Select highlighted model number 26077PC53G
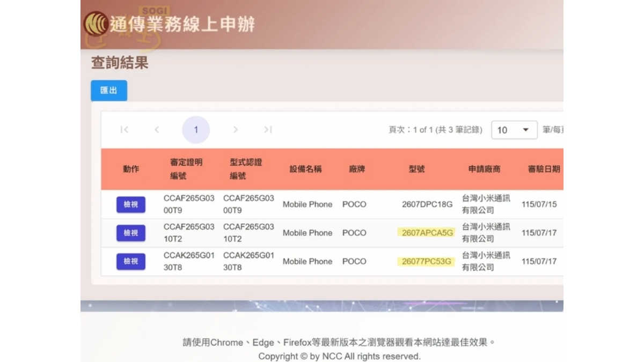The image size is (644, 362). point(426,261)
